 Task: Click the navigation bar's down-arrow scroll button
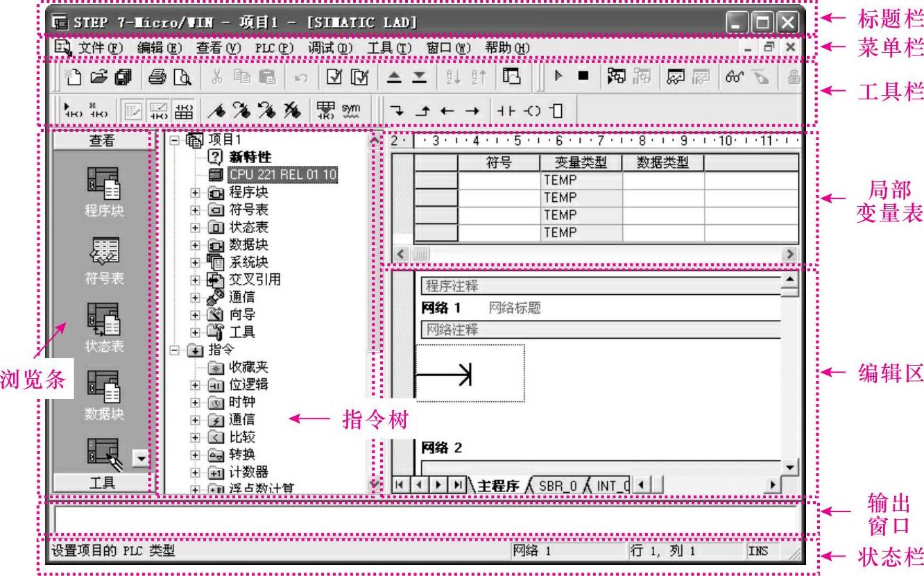point(141,458)
